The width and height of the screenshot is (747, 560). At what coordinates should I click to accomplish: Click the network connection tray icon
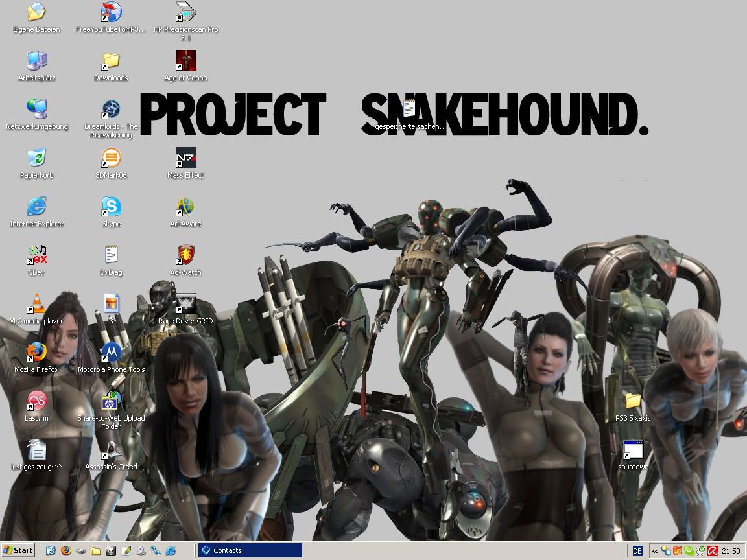666,551
